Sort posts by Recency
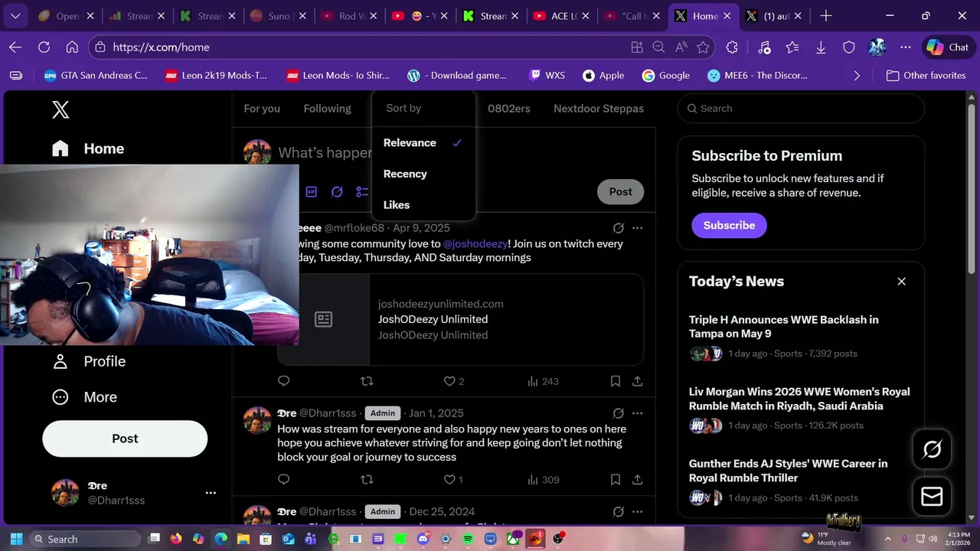This screenshot has height=551, width=980. pyautogui.click(x=423, y=174)
